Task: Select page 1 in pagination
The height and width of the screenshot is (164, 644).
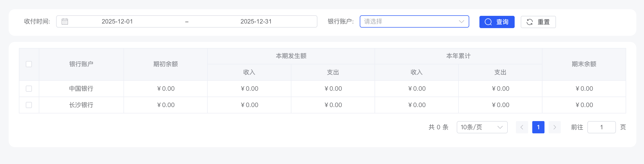Action: click(x=538, y=127)
